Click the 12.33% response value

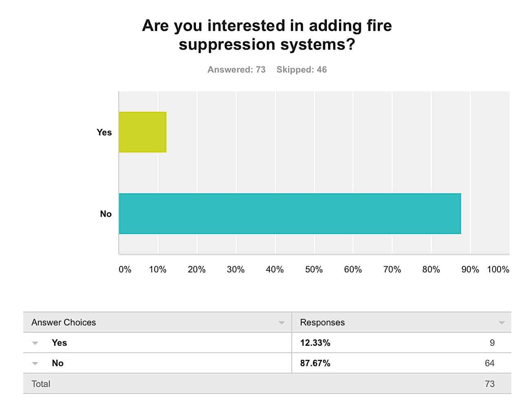pyautogui.click(x=315, y=343)
